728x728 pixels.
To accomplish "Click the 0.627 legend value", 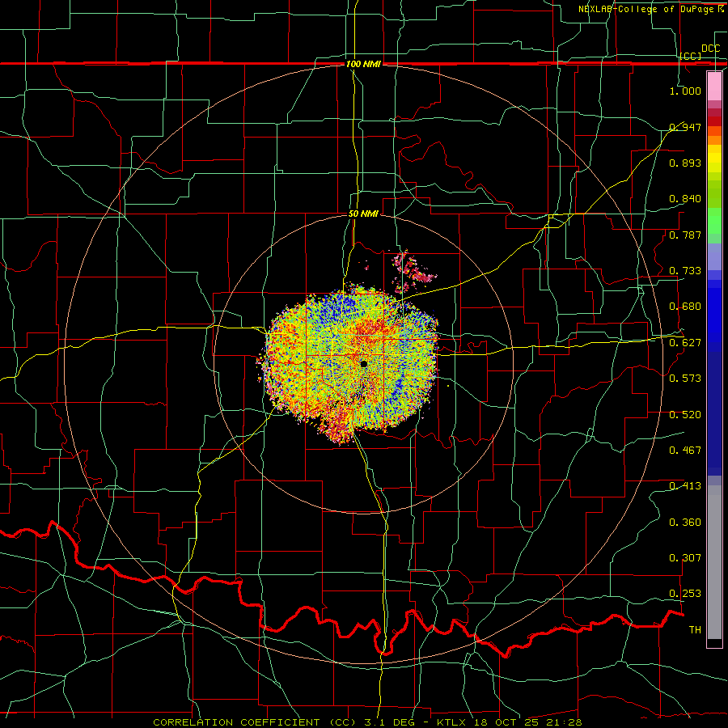I will point(685,343).
